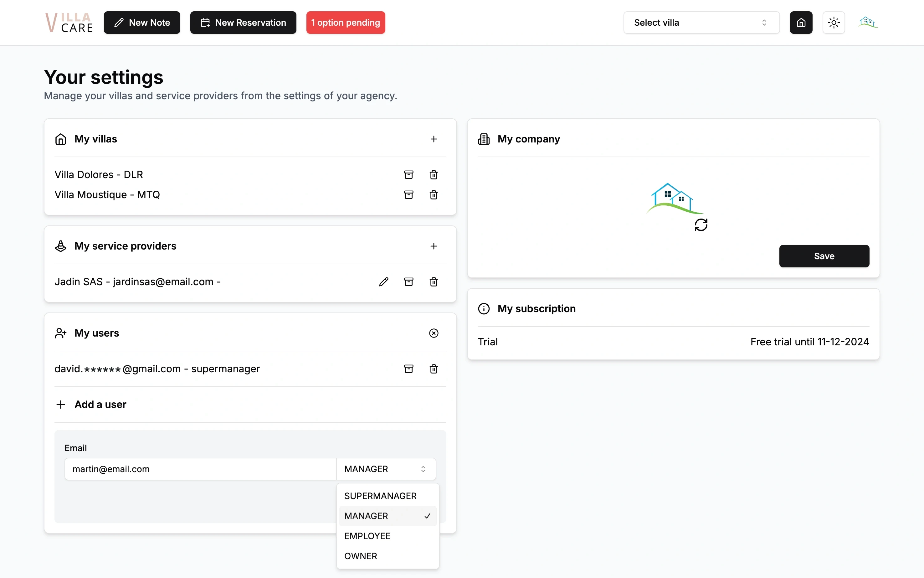Viewport: 924px width, 578px height.
Task: Edit the Jadin SAS service provider
Action: [x=383, y=282]
